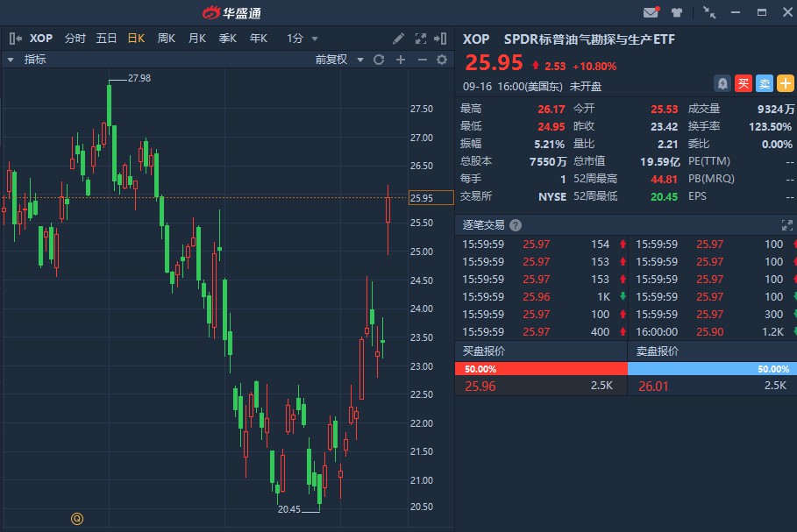Click the blue Sell button
This screenshot has height=532, width=797.
764,83
